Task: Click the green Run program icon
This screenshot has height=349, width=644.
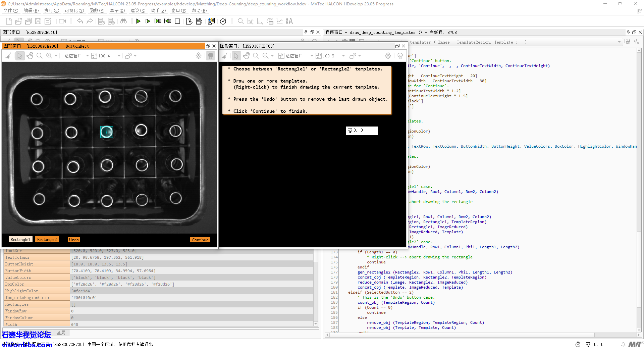Action: click(138, 21)
